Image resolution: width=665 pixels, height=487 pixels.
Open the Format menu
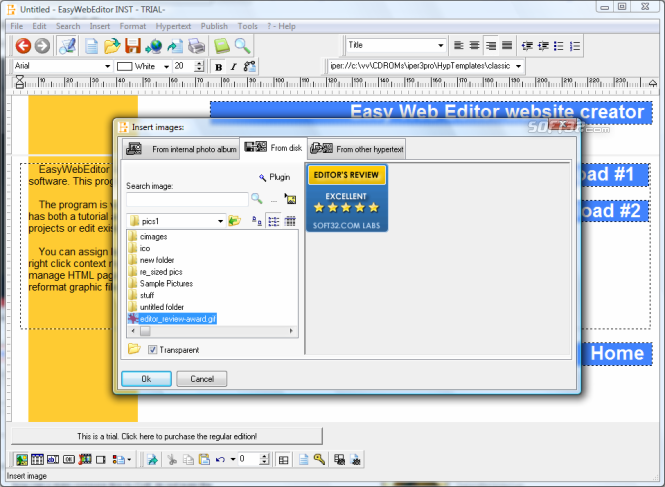[x=133, y=26]
